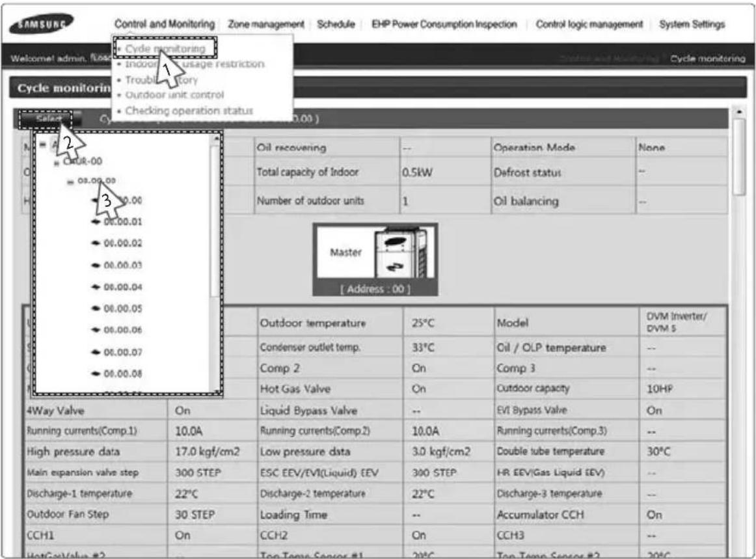Click the Oil recovering cell

(327, 148)
